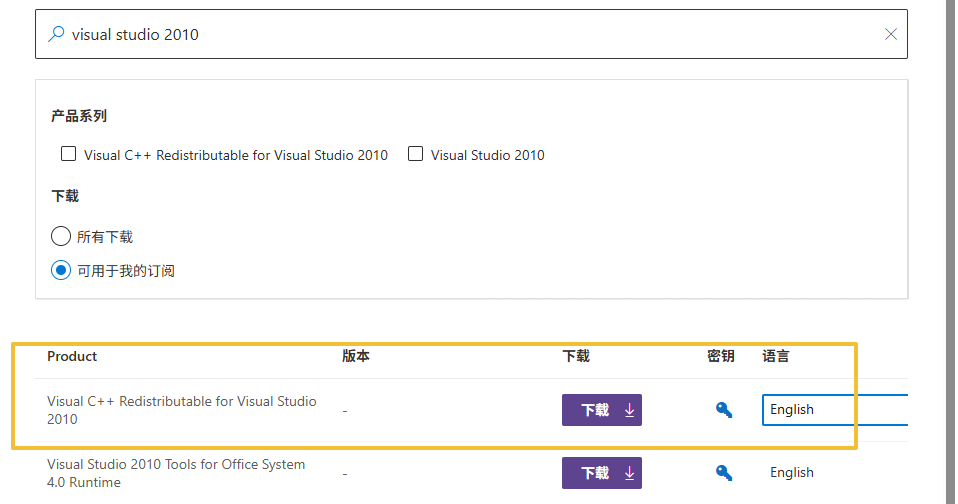
Task: Click the search magnifier icon
Action: 56,34
